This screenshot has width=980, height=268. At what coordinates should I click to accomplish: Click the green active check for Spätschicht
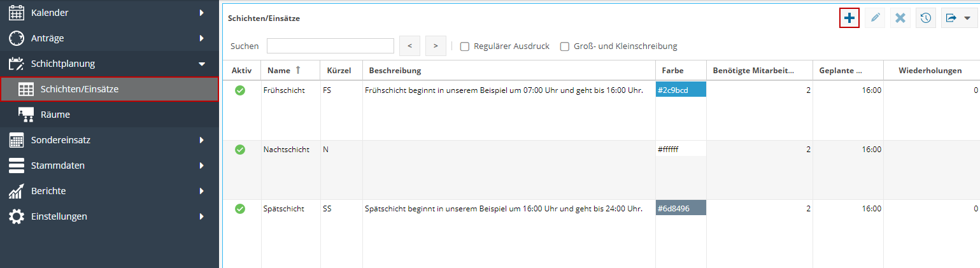[x=240, y=209]
